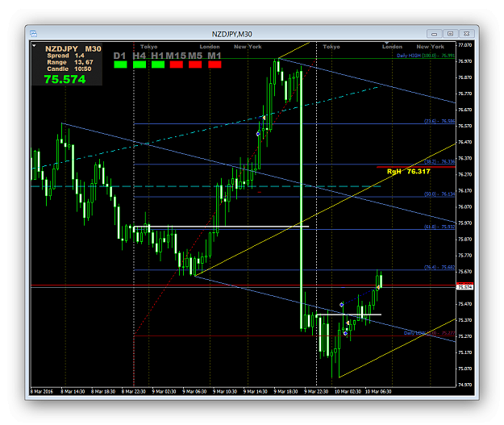Image resolution: width=504 pixels, height=425 pixels.
Task: Click the green H1 timeframe indicator box
Action: click(x=158, y=65)
